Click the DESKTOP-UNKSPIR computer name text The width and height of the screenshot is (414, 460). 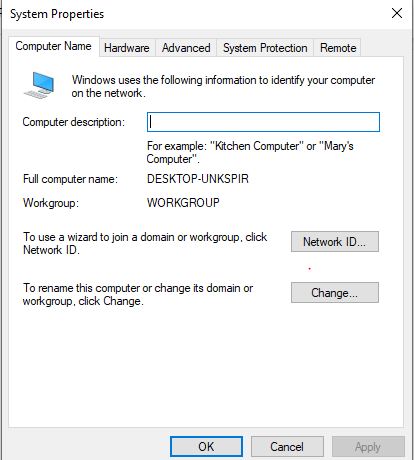pos(198,179)
